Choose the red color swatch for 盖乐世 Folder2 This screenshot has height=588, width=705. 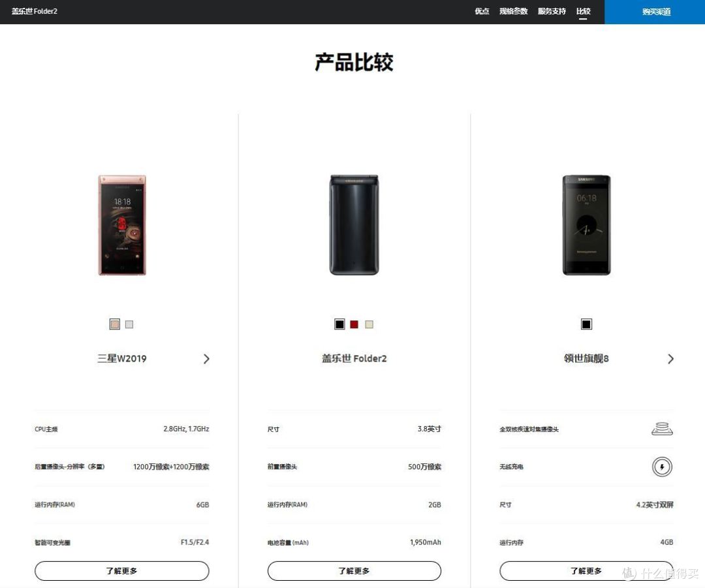coord(354,324)
